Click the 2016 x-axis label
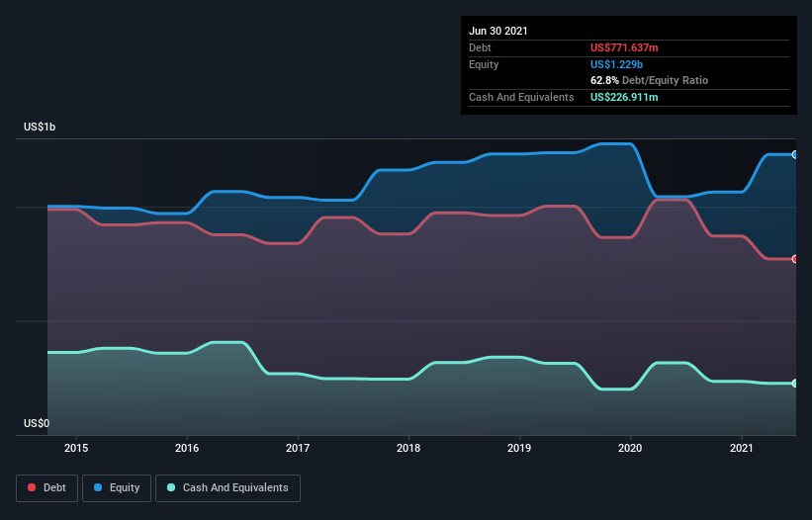Screen dimensions: 812x520 click(x=187, y=448)
